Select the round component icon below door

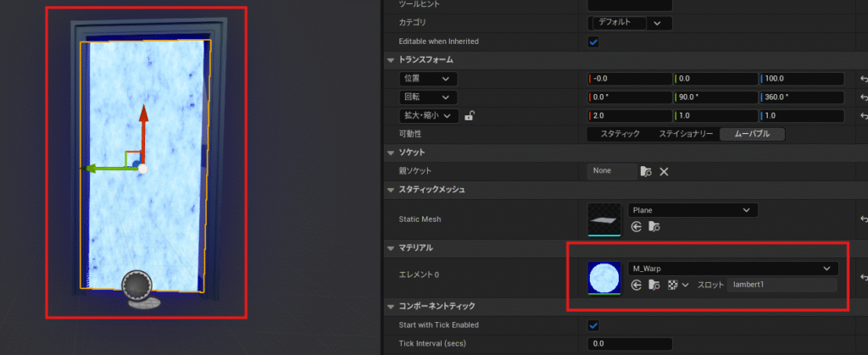136,285
